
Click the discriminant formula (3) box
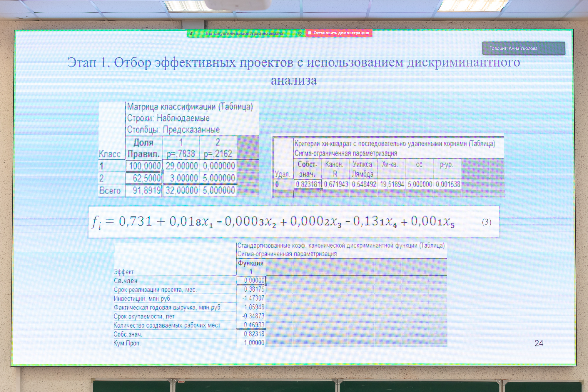(x=293, y=222)
